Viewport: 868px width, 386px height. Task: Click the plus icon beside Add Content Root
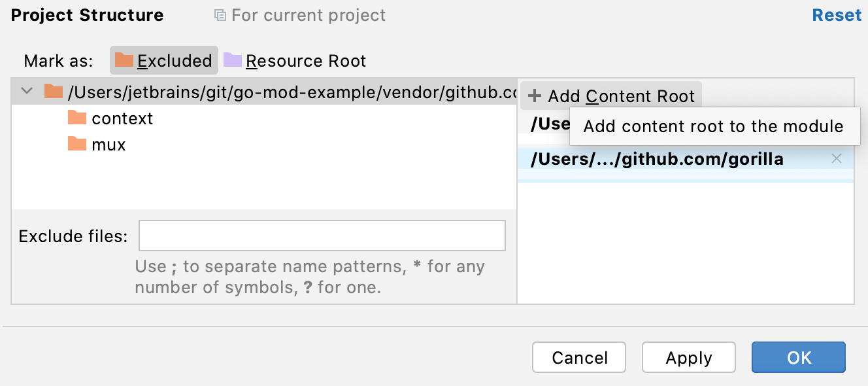(x=534, y=96)
